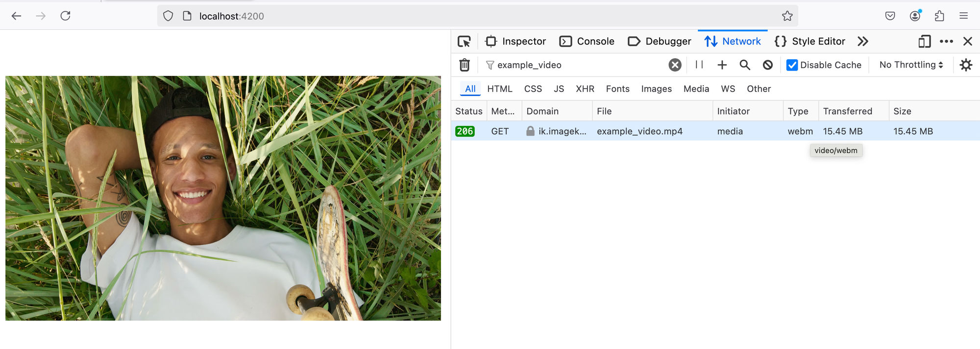Click the example_video filter input field
The image size is (980, 349).
(x=581, y=65)
